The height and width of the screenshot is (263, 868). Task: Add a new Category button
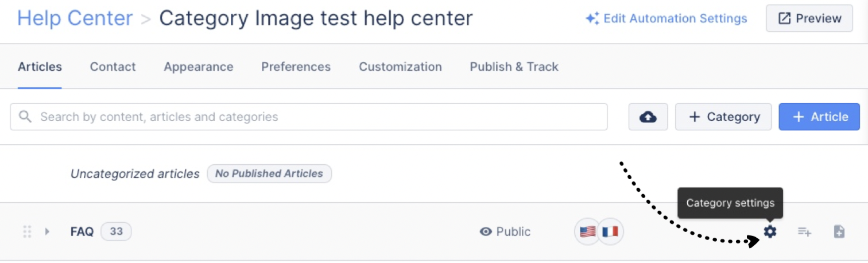pyautogui.click(x=723, y=117)
